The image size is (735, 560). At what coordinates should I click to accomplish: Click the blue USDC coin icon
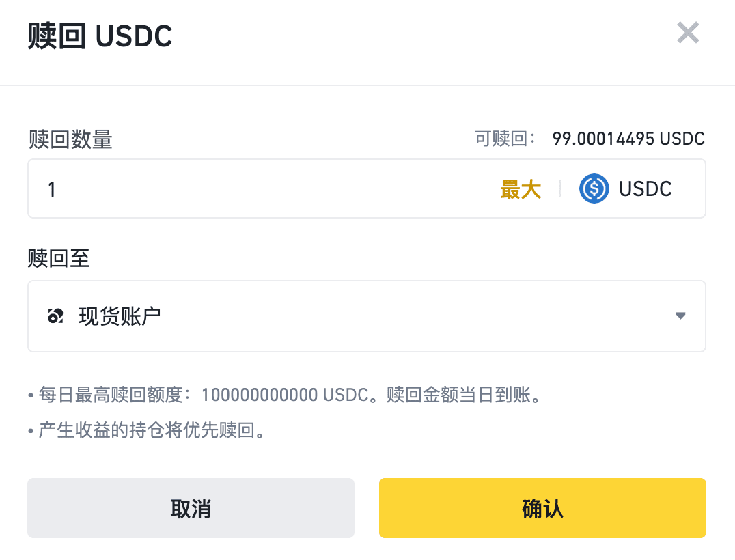click(594, 188)
